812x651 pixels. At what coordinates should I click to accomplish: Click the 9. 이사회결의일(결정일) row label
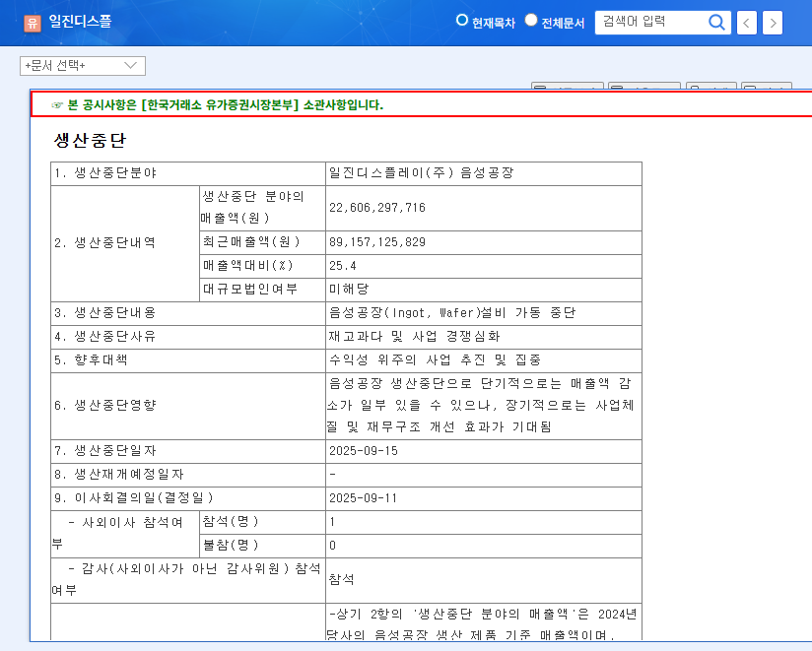[x=134, y=497]
